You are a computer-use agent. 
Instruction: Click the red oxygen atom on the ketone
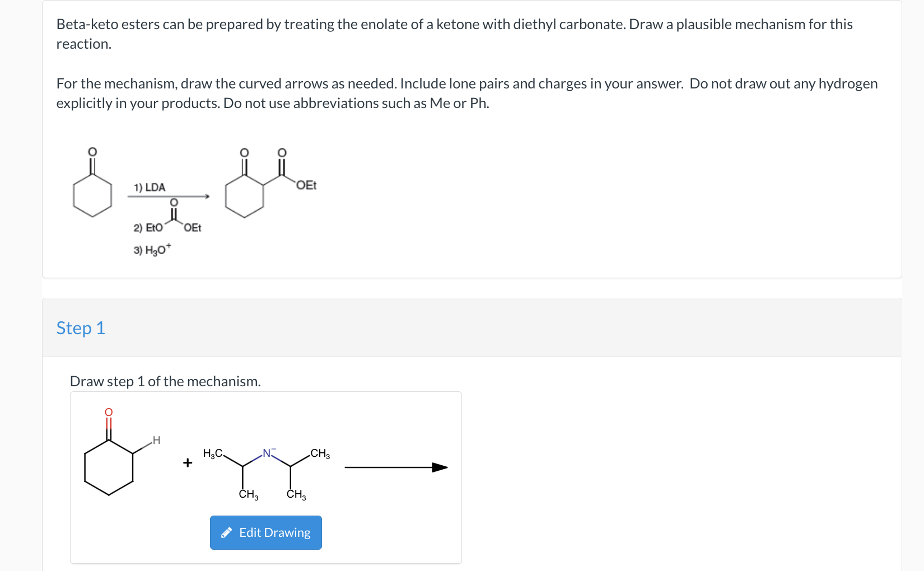108,411
